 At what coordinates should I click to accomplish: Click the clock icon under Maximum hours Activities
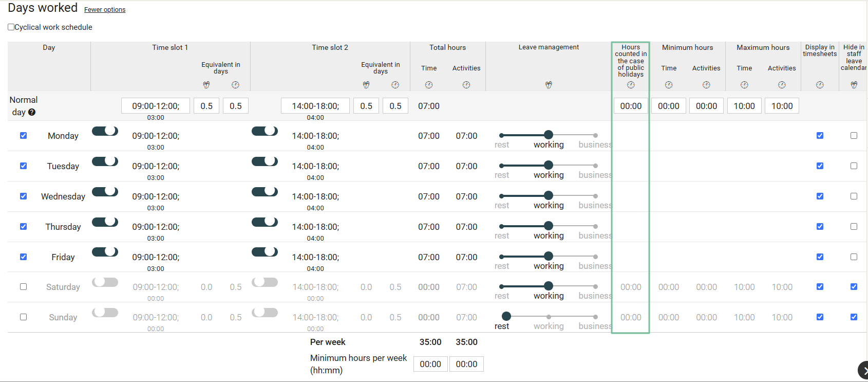pos(782,85)
